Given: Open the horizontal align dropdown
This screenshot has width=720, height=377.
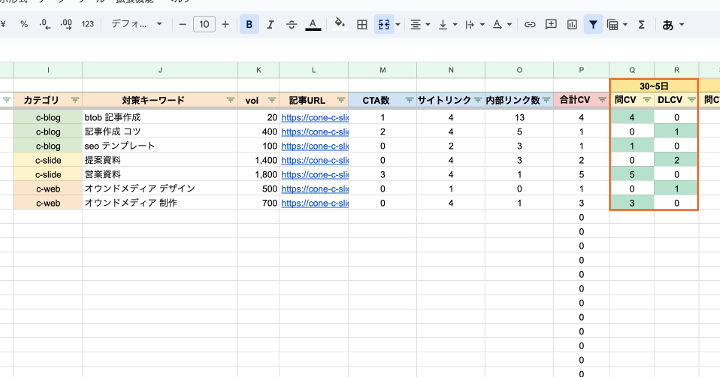Looking at the screenshot, I should tap(420, 24).
